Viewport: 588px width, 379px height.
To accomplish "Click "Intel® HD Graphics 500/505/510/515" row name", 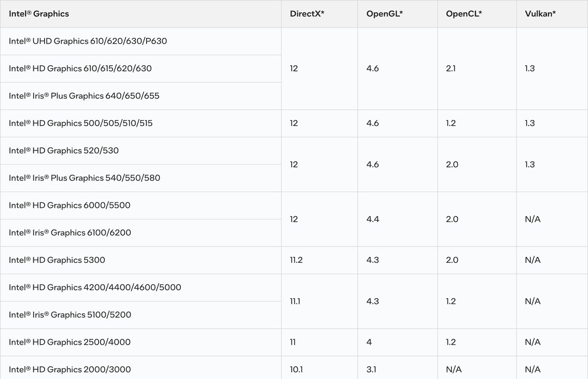I will (x=80, y=124).
